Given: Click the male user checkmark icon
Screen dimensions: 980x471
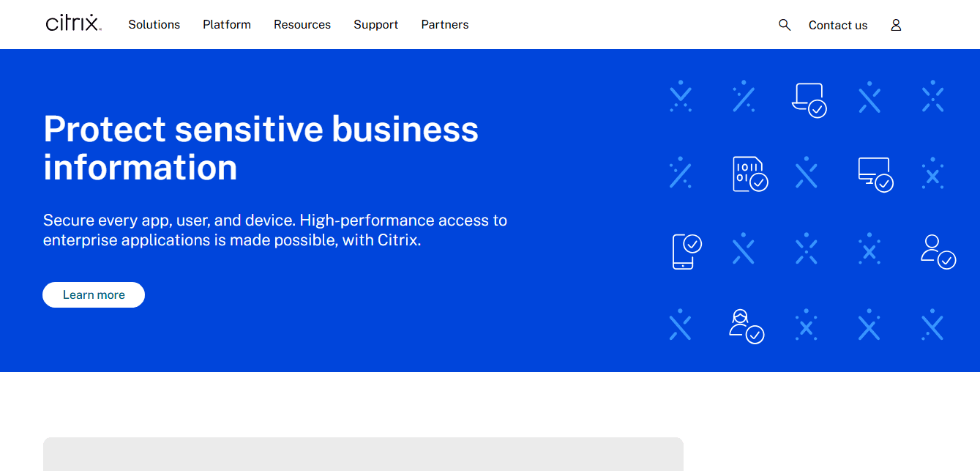Looking at the screenshot, I should click(x=938, y=251).
